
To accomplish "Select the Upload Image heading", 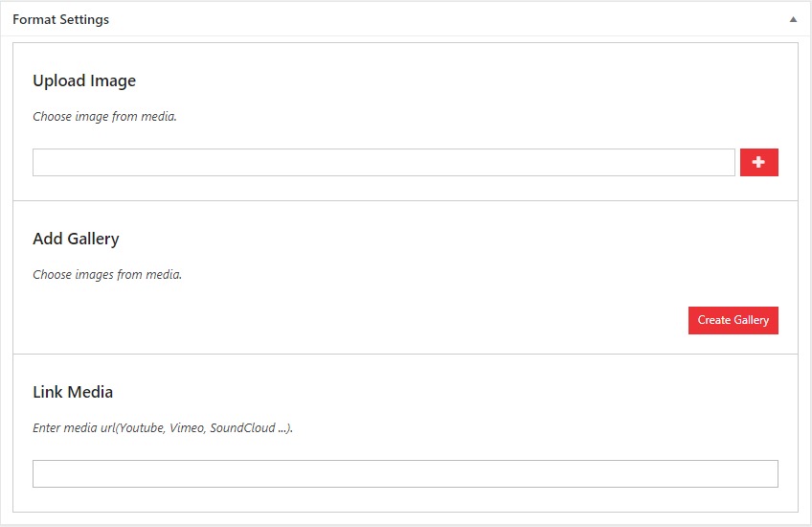I will tap(84, 81).
